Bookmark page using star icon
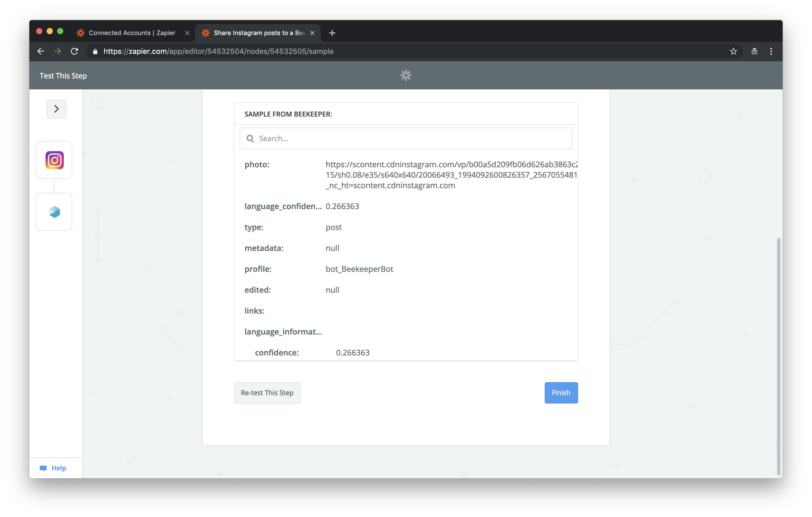Screen dimensions: 812x517 733,51
